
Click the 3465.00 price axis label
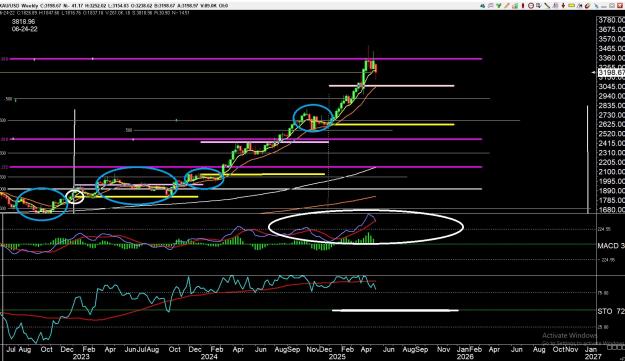pos(611,49)
